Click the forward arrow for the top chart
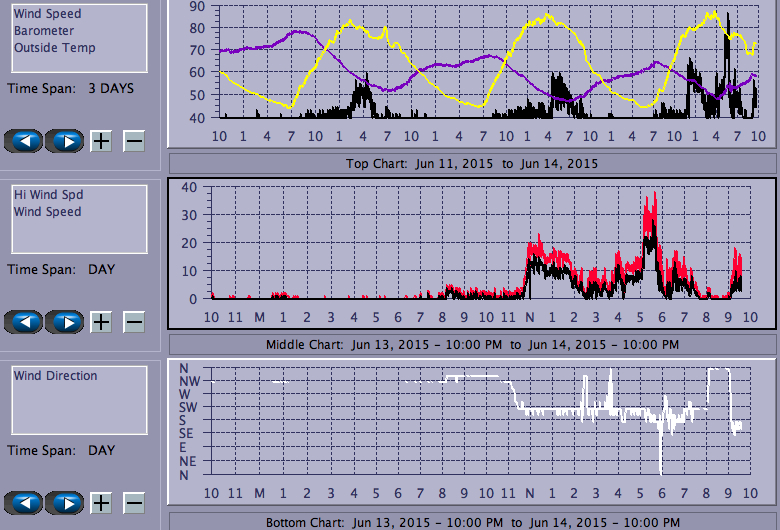Screen dimensions: 780x530 (66, 141)
